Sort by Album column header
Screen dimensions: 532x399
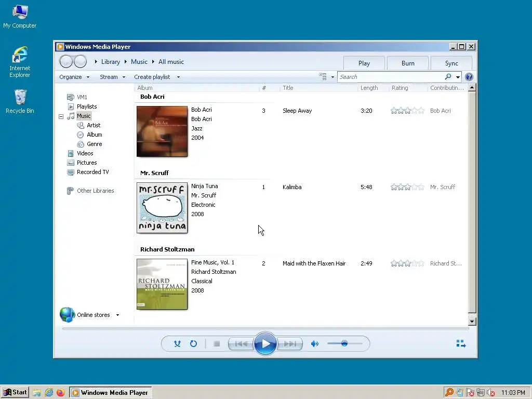click(x=197, y=88)
